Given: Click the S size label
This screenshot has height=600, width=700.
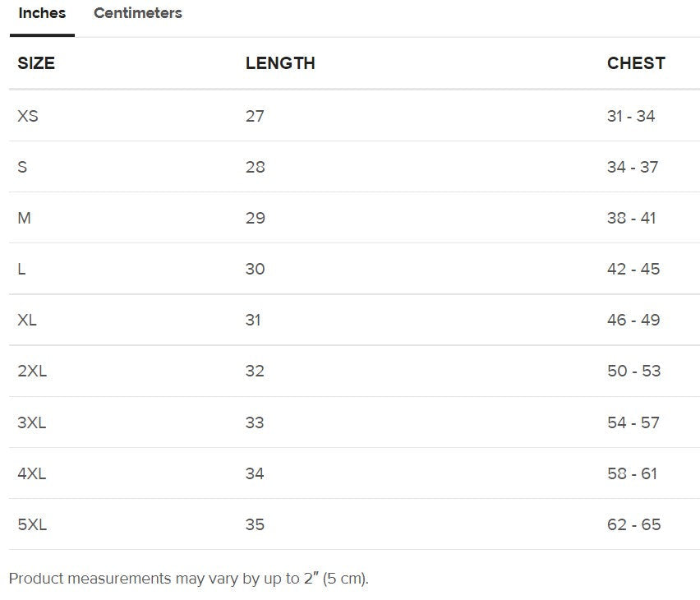Looking at the screenshot, I should pyautogui.click(x=22, y=167).
